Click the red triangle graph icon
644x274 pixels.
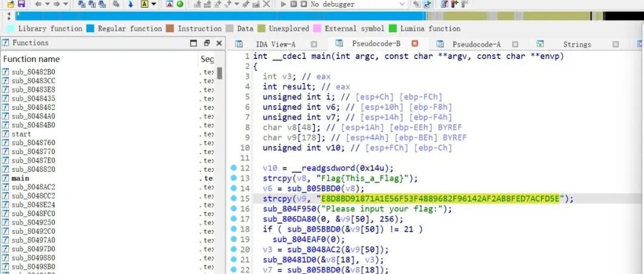(169, 4)
